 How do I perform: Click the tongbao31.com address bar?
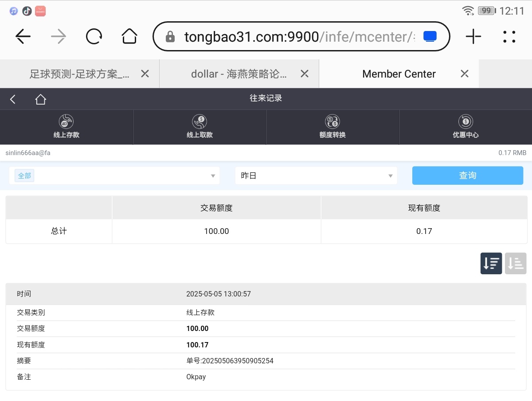pyautogui.click(x=293, y=37)
